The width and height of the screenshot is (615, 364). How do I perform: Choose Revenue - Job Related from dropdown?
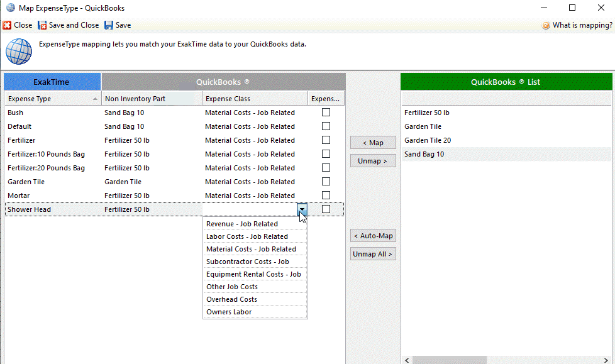click(255, 224)
